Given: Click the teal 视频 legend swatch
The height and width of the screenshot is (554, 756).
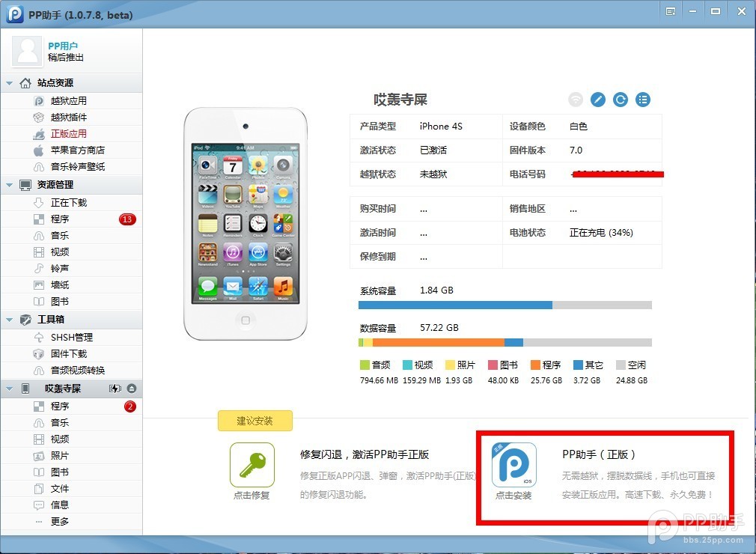Looking at the screenshot, I should pos(407,365).
